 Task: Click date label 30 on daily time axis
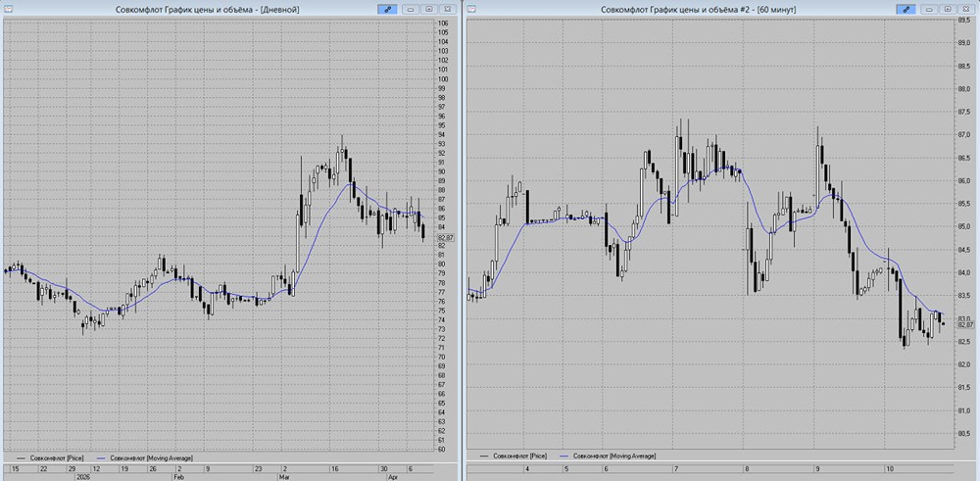click(x=384, y=468)
